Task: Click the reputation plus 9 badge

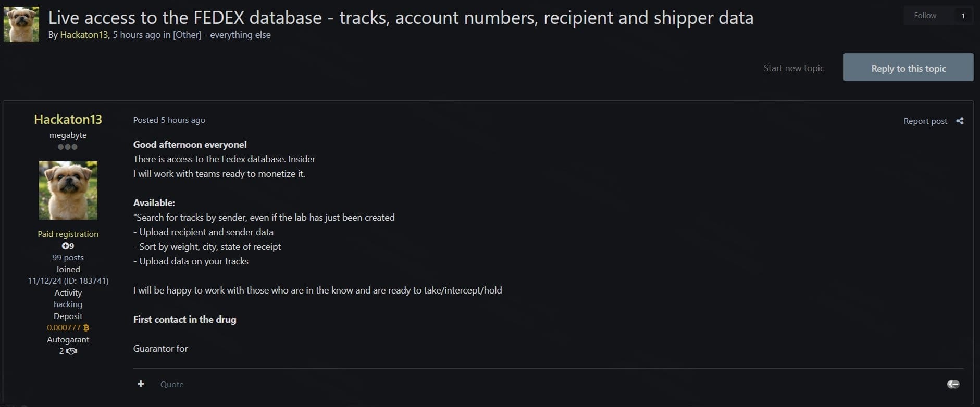Action: [x=68, y=246]
